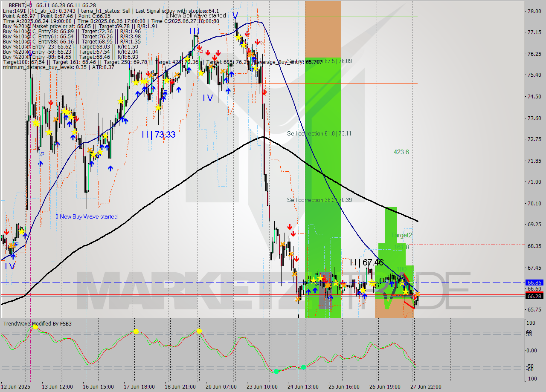Click the blue 66.86 price label on the axis

[534, 282]
